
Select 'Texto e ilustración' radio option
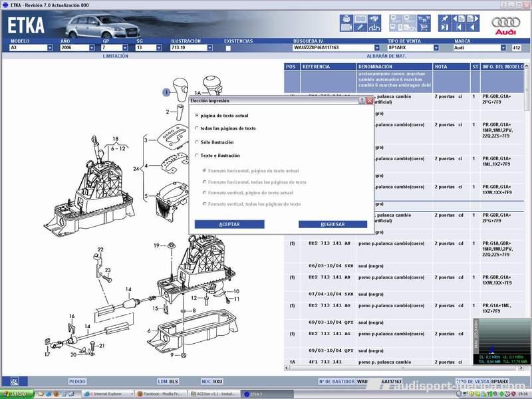[196, 156]
